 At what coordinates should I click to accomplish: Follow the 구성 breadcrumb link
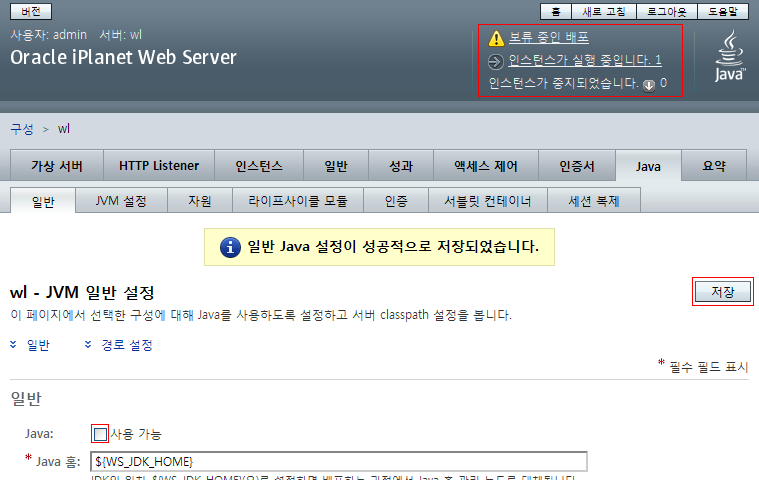pos(22,129)
